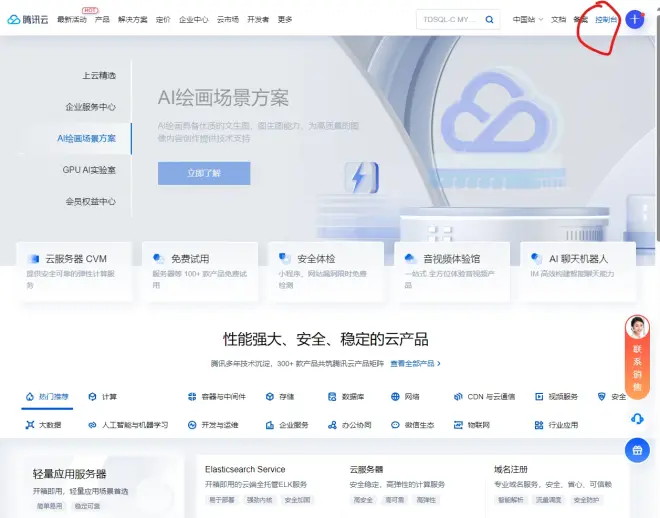Click the 立即了解 button

coord(204,173)
